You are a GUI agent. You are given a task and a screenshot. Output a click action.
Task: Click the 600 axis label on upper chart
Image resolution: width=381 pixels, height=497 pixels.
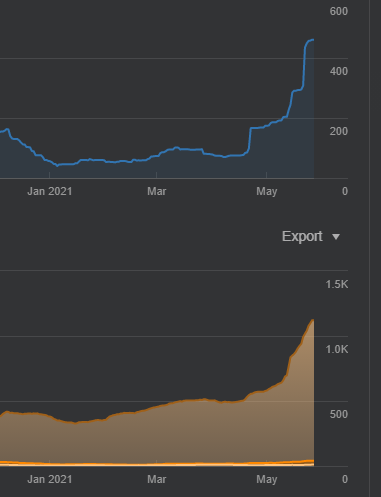point(339,11)
